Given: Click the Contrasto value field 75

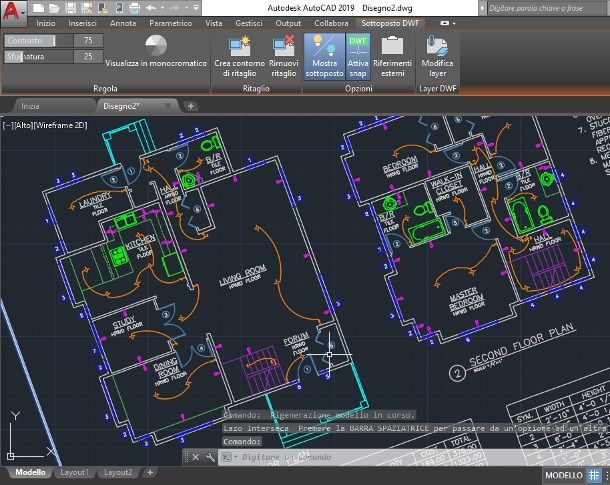Looking at the screenshot, I should click(88, 40).
